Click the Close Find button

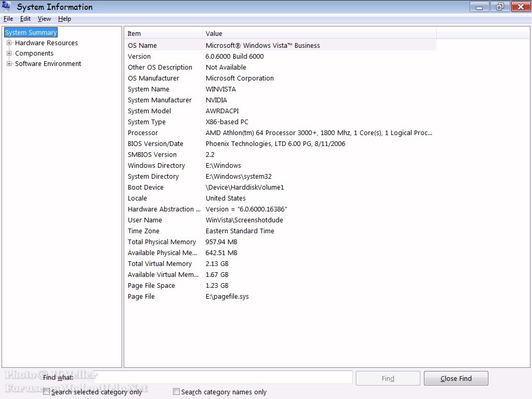point(456,378)
